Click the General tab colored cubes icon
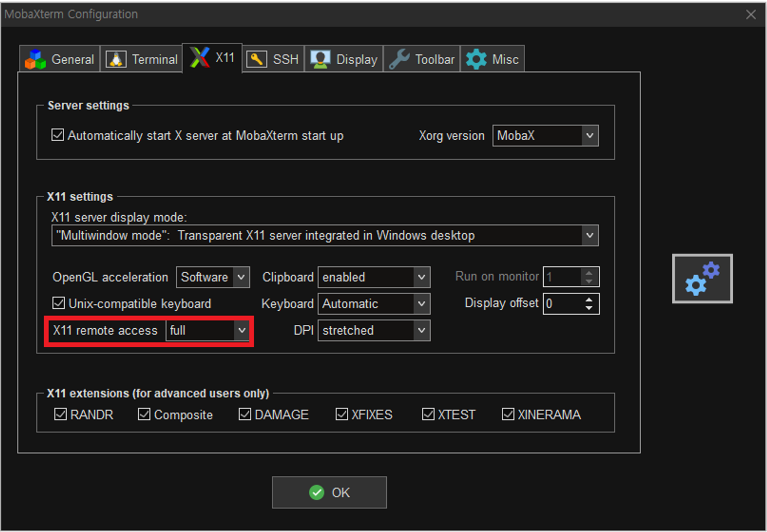Viewport: 767px width, 532px height. click(35, 60)
